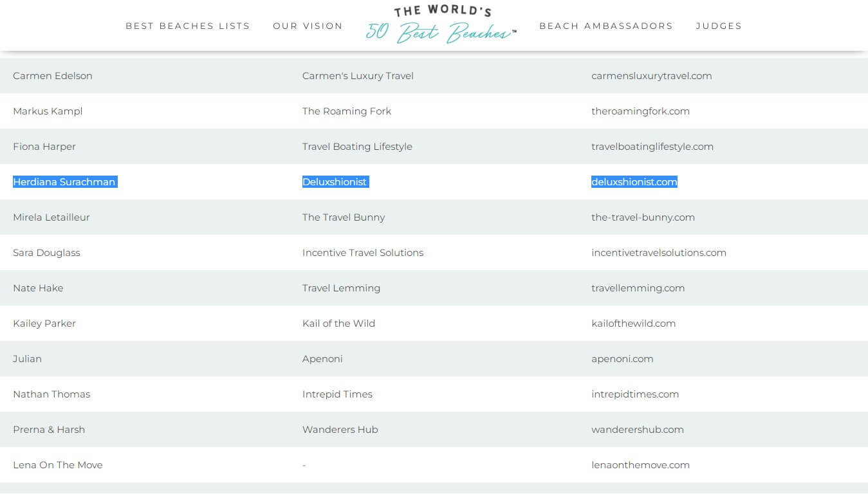
Task: Select the name Markus Kampl
Action: pyautogui.click(x=48, y=111)
